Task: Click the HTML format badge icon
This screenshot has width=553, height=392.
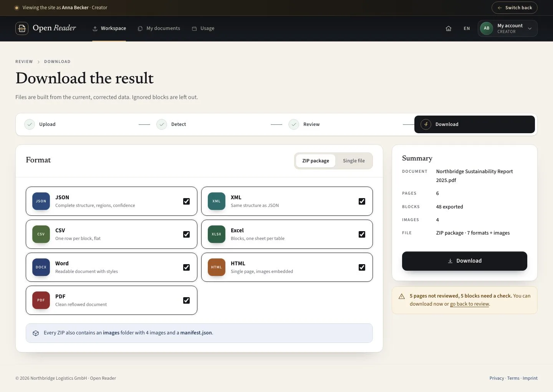Action: point(217,267)
